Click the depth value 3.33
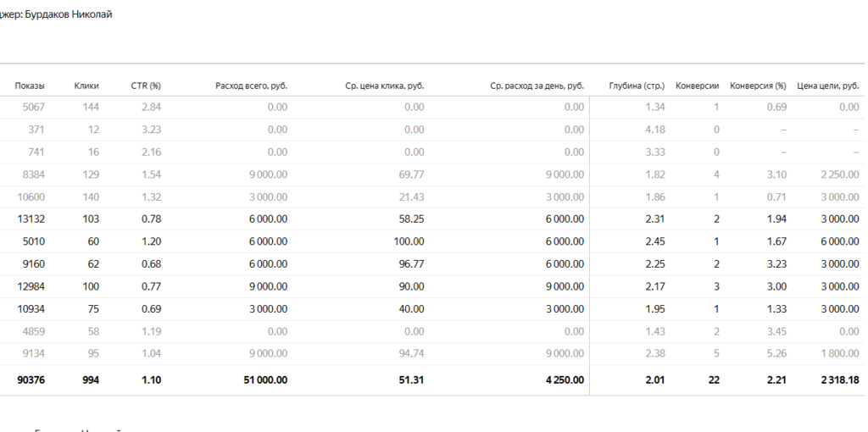 click(x=655, y=152)
